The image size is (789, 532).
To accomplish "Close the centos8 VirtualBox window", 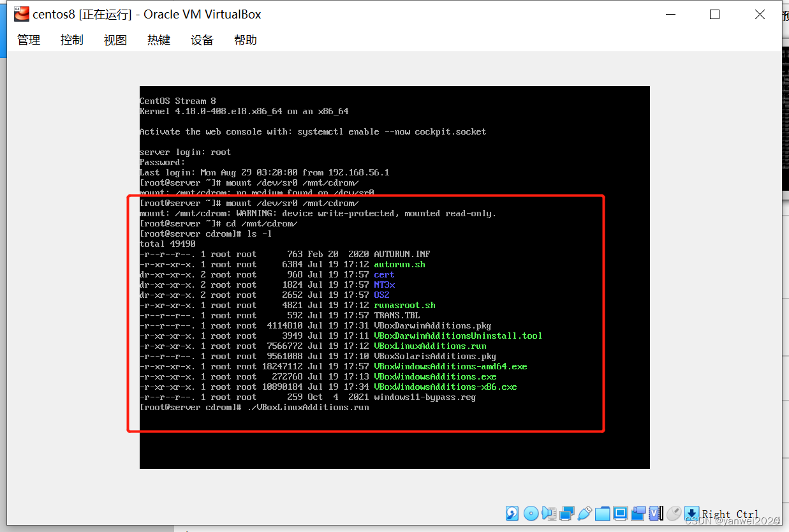I will tap(760, 14).
